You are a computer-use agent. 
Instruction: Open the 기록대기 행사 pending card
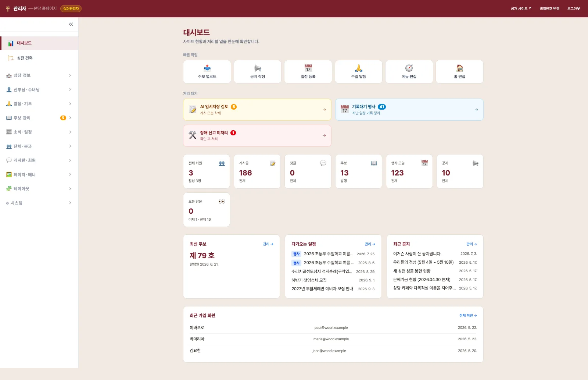[409, 110]
